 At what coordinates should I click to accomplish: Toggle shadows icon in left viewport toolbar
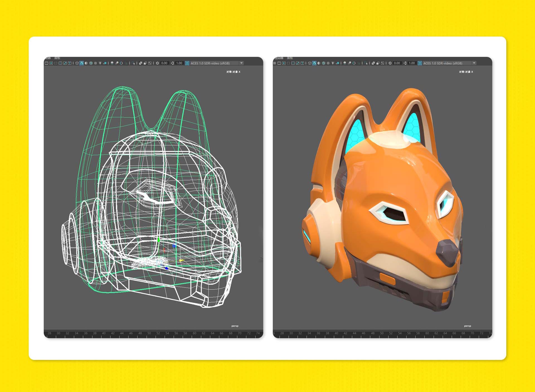click(x=105, y=63)
